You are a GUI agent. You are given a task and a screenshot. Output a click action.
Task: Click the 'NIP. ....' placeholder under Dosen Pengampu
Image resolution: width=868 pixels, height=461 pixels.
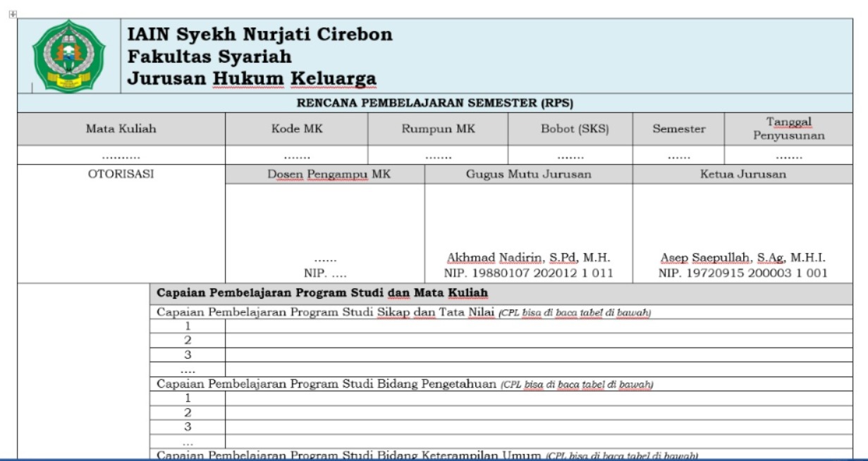point(325,273)
